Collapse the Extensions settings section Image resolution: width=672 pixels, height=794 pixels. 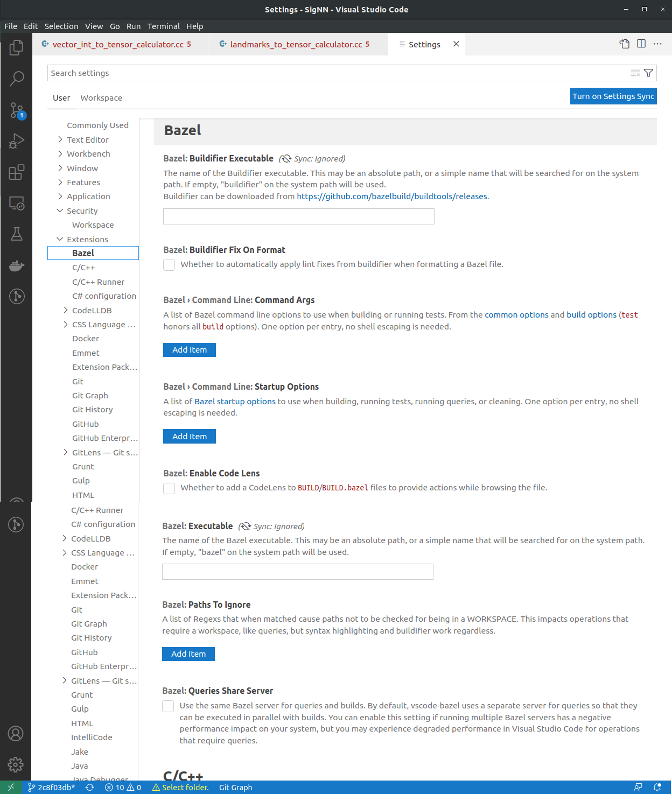[x=60, y=239]
